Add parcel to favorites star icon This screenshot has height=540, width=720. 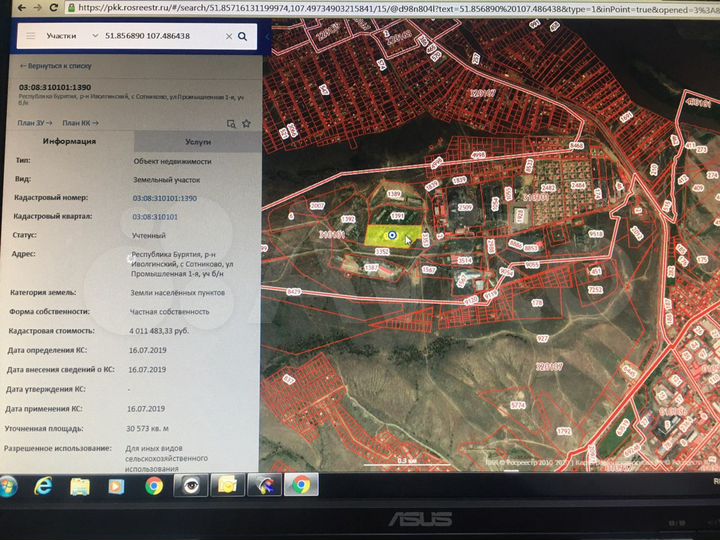247,123
